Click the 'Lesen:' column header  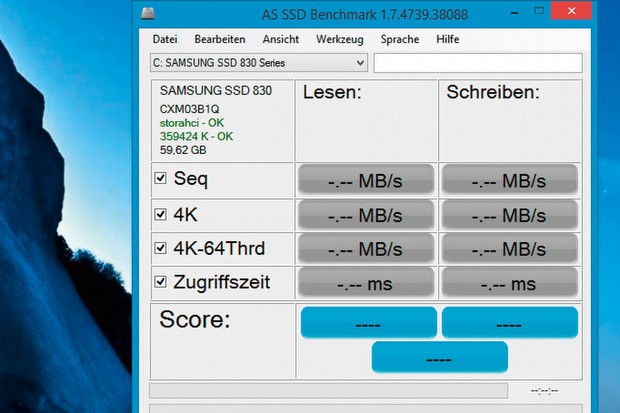coord(332,93)
